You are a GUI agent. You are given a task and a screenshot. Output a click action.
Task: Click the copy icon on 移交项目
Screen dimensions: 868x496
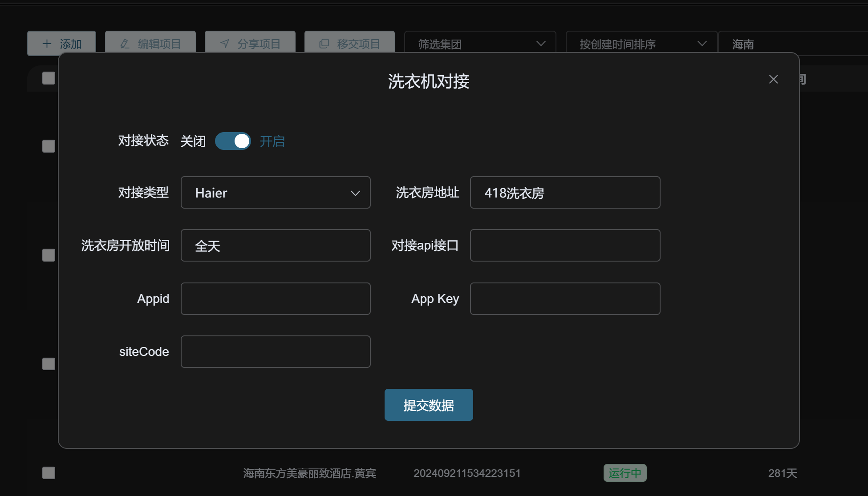(x=324, y=44)
